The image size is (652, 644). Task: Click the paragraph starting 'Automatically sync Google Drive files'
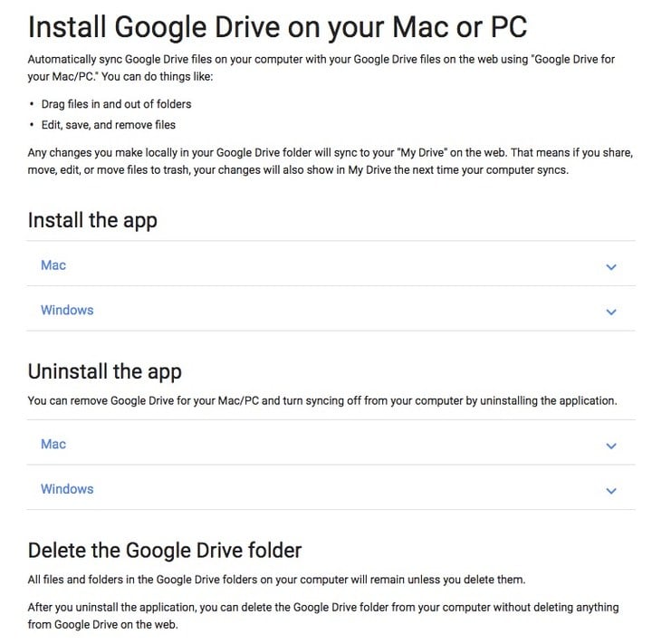[x=321, y=68]
